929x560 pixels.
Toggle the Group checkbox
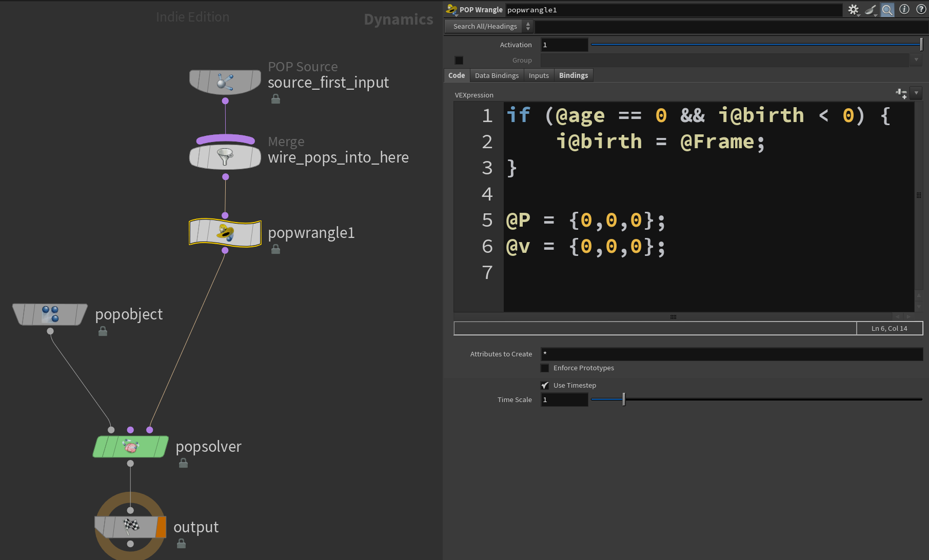(x=459, y=61)
